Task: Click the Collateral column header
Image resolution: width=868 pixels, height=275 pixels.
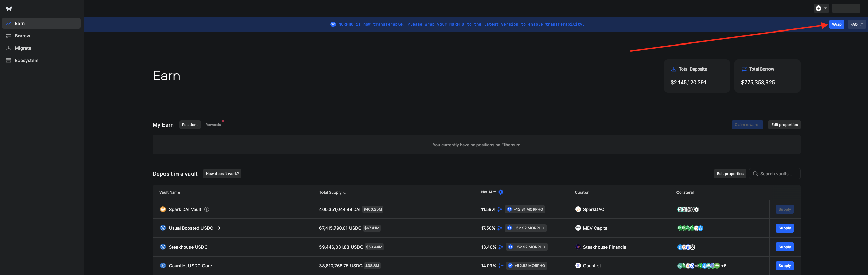Action: [x=685, y=192]
